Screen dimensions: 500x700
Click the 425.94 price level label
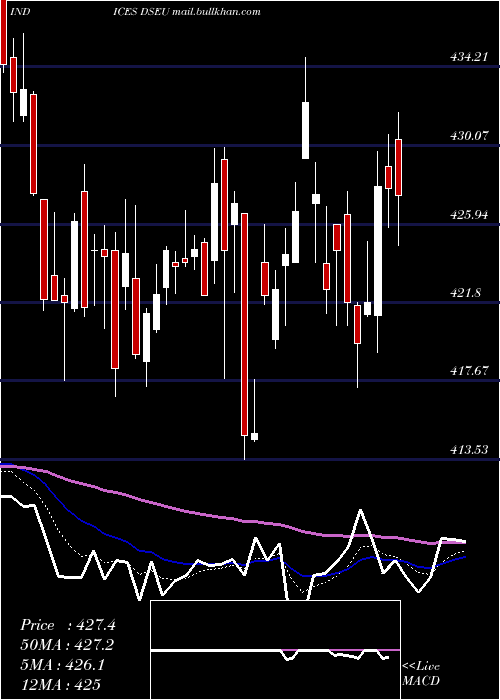469,215
